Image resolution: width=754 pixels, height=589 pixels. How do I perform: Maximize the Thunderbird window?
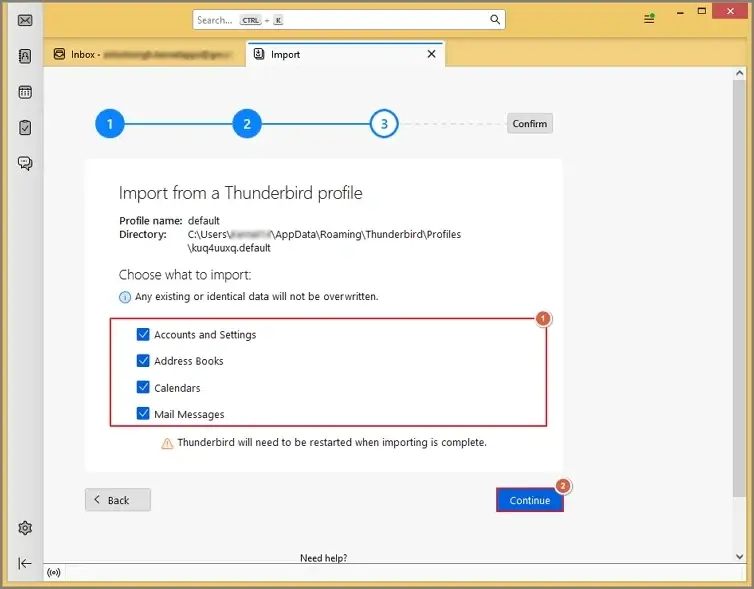(702, 11)
